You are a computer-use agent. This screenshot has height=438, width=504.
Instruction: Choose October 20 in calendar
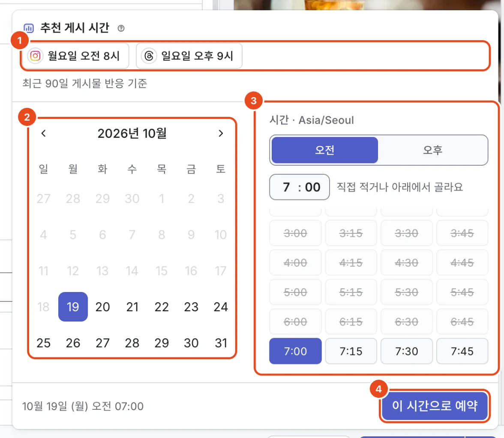pyautogui.click(x=102, y=307)
